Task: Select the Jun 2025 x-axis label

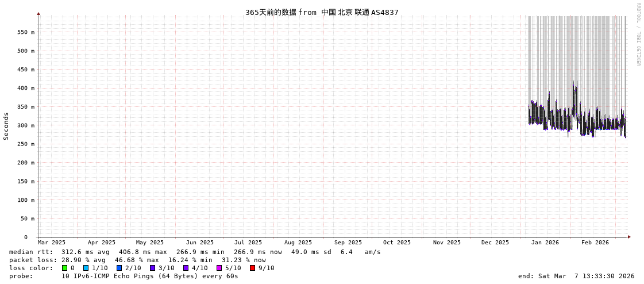Action: [199, 243]
